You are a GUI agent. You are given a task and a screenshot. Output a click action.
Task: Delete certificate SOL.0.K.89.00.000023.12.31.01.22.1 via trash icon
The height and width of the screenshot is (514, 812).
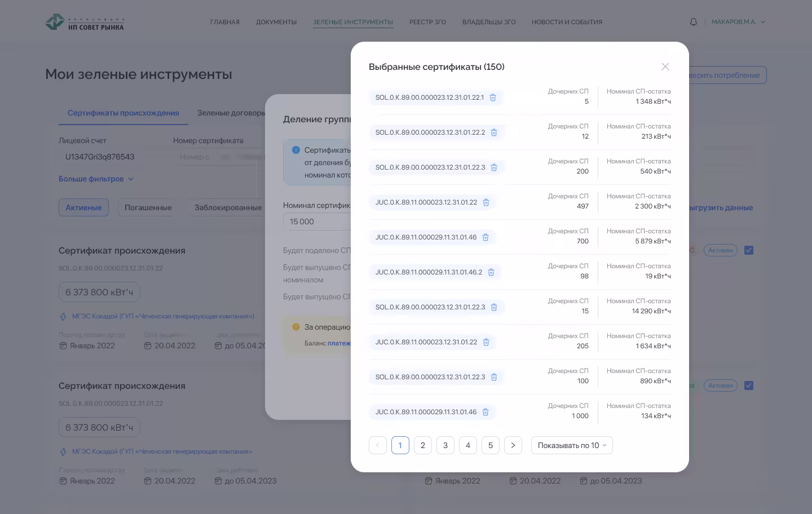[x=492, y=98]
